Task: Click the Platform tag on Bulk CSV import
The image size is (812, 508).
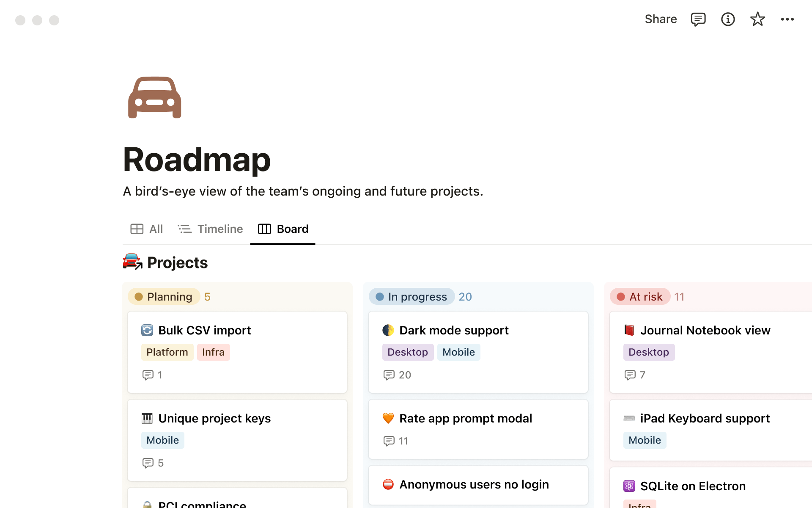Action: click(x=167, y=352)
